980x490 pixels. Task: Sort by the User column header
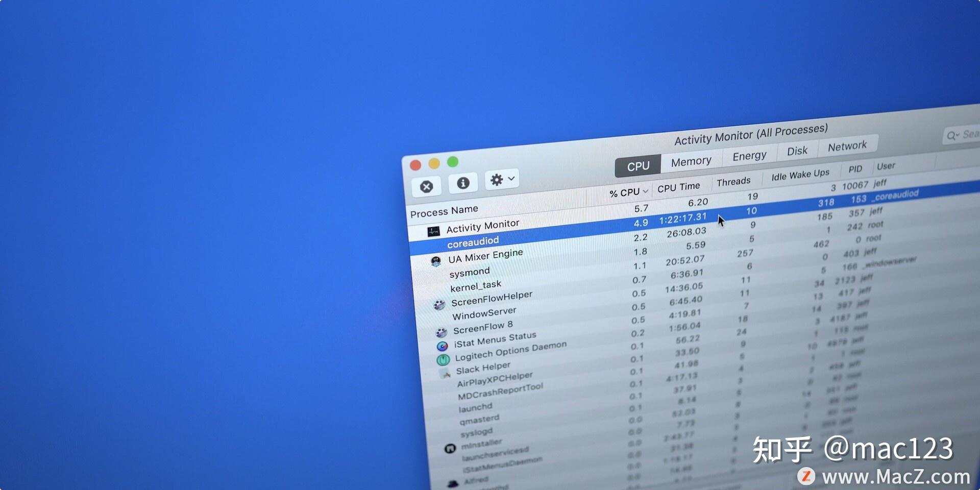pos(886,166)
